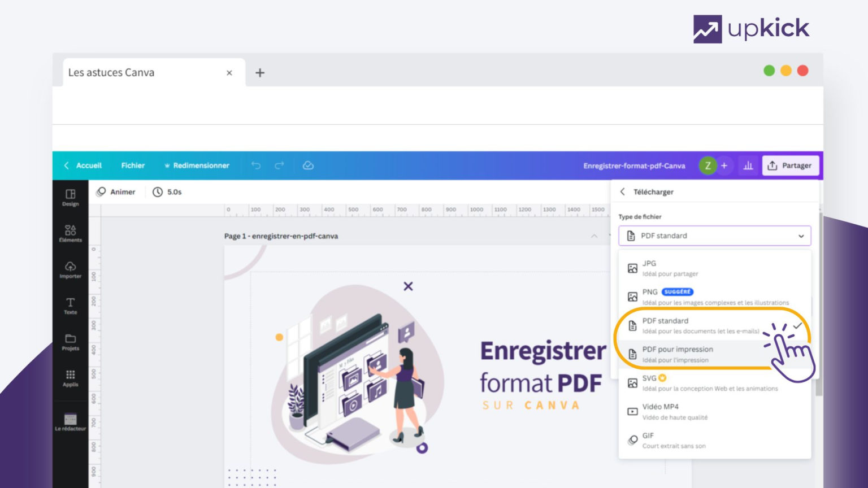
Task: Open the Éléments panel
Action: pyautogui.click(x=70, y=233)
